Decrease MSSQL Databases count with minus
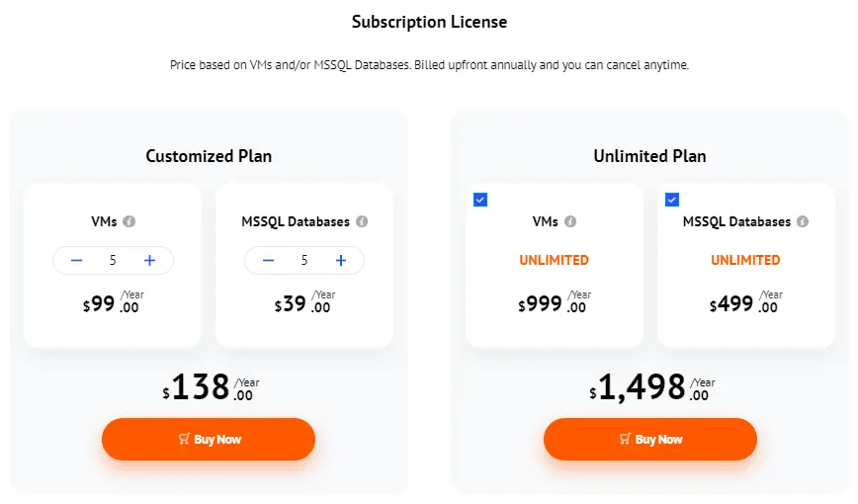Screen dimensions: 858x504 [268, 261]
